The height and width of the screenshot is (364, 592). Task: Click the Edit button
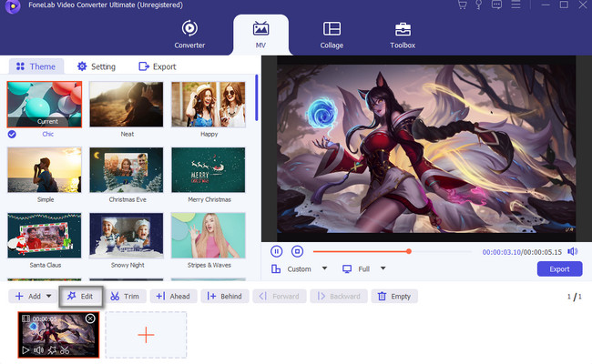point(80,296)
